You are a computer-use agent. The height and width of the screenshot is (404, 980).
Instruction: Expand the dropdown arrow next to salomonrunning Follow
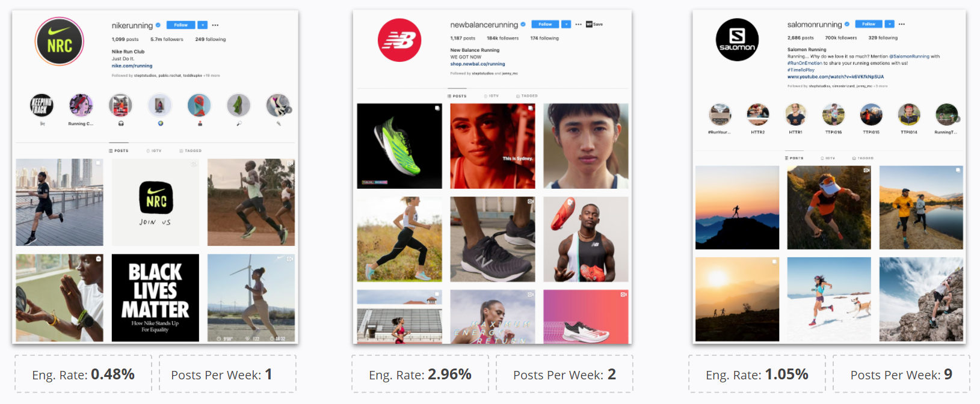tap(890, 24)
